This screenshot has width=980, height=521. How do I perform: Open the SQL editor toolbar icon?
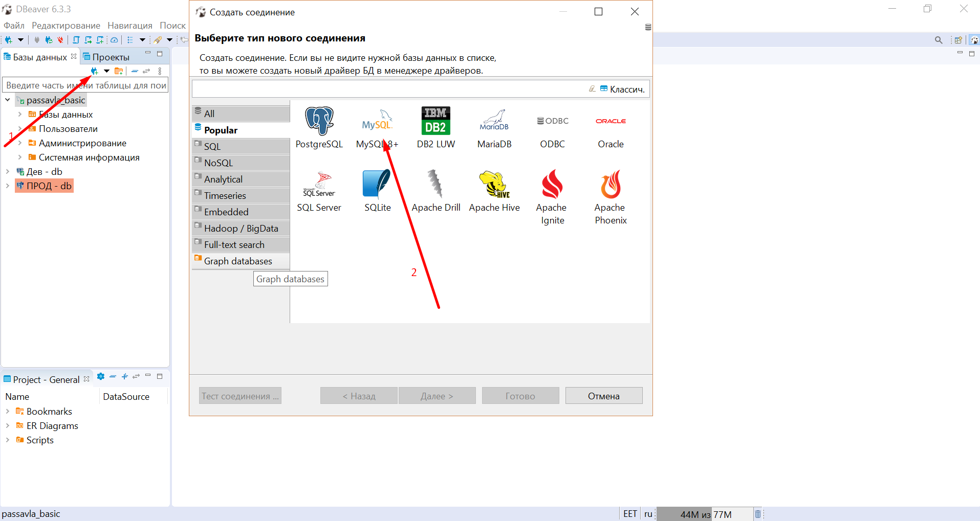point(76,40)
